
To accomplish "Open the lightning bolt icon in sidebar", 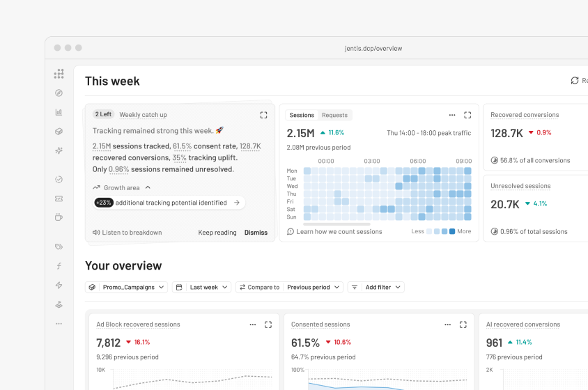I will (59, 285).
